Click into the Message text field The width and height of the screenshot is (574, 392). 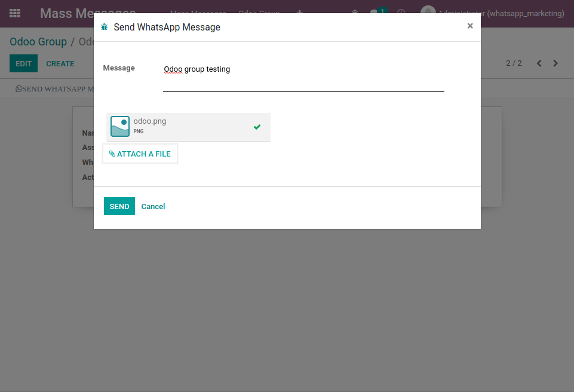303,76
